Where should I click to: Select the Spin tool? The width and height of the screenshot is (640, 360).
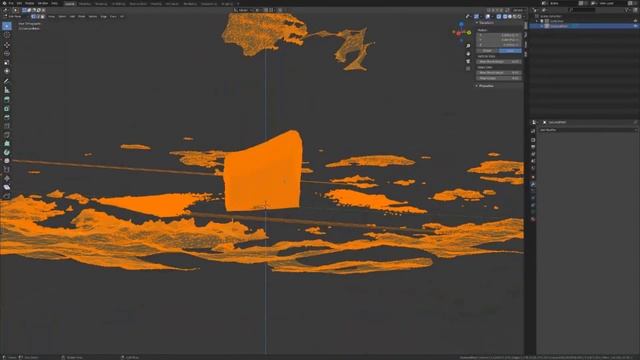pos(7,152)
